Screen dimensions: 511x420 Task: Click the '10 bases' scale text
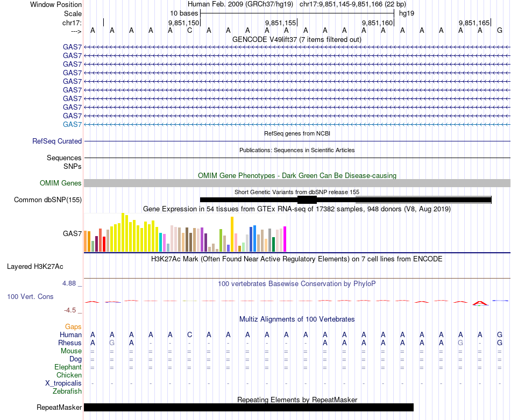[x=184, y=13]
